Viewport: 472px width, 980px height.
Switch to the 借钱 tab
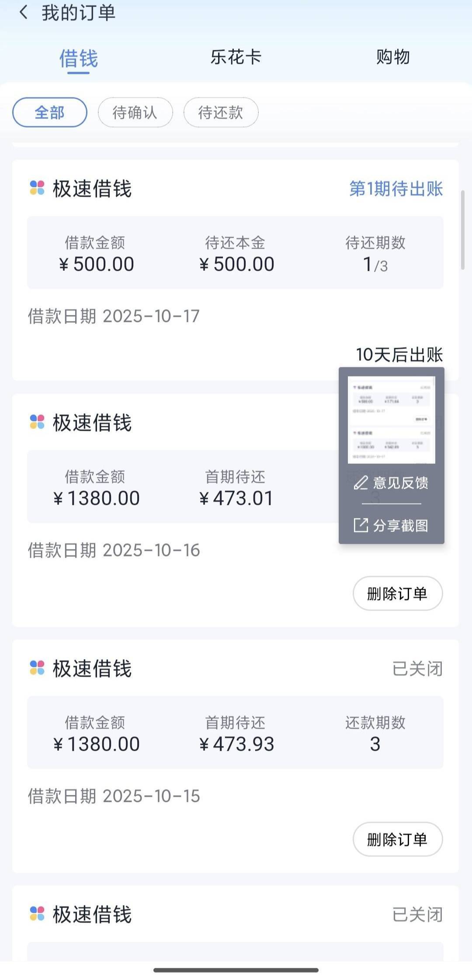coord(79,58)
